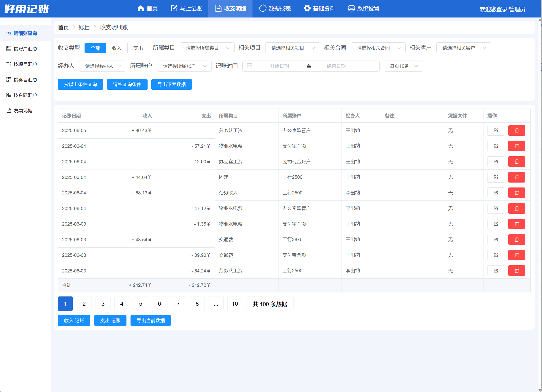Image resolution: width=542 pixels, height=392 pixels.
Task: Open 明细账查询 sidebar item
Action: (x=25, y=33)
